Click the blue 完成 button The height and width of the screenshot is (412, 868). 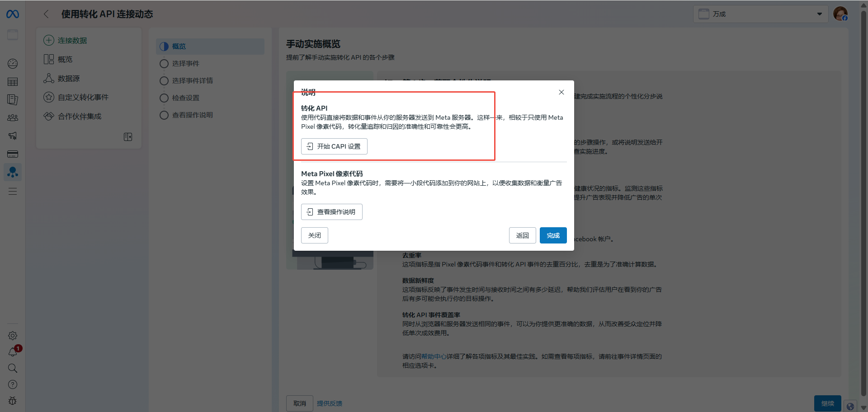pyautogui.click(x=553, y=235)
